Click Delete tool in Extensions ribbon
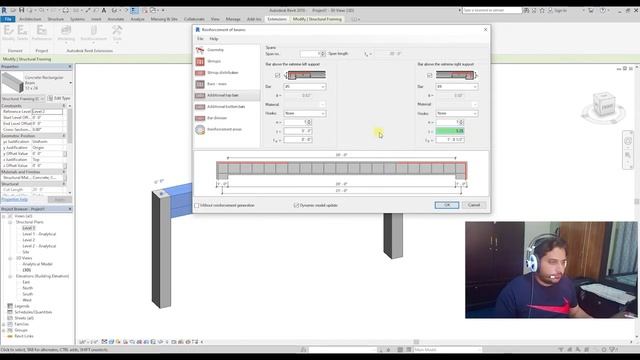 pos(22,33)
